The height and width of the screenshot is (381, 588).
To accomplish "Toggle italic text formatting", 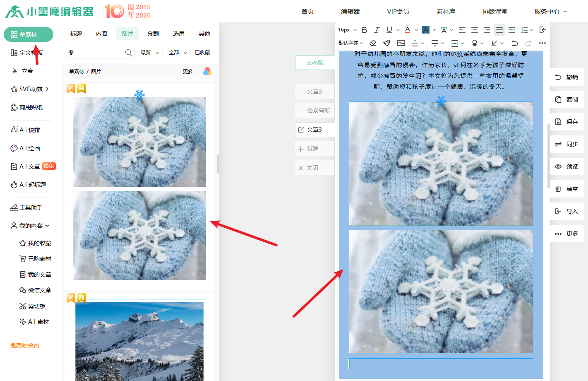I will 377,30.
